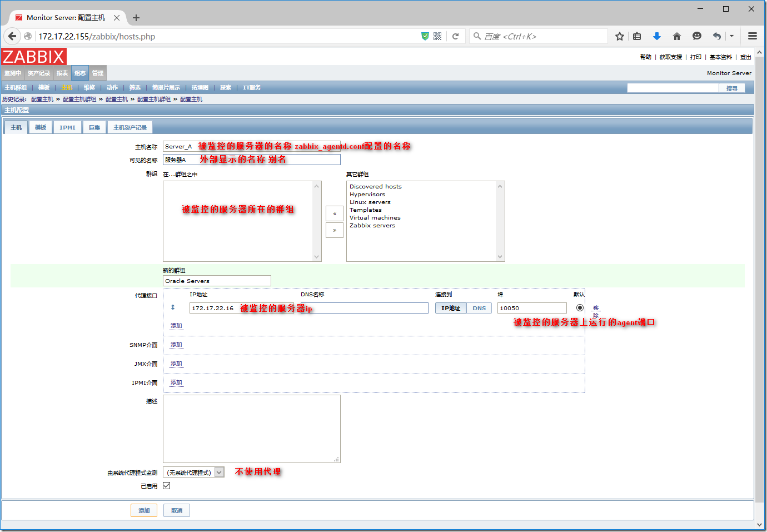This screenshot has width=767, height=532.
Task: Click magnifier icon in Baidu search box
Action: (477, 36)
